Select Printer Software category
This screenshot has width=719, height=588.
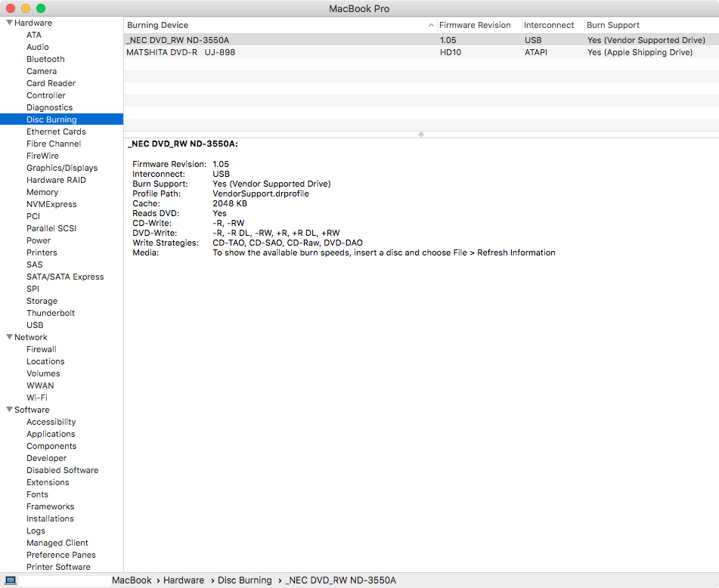[58, 567]
